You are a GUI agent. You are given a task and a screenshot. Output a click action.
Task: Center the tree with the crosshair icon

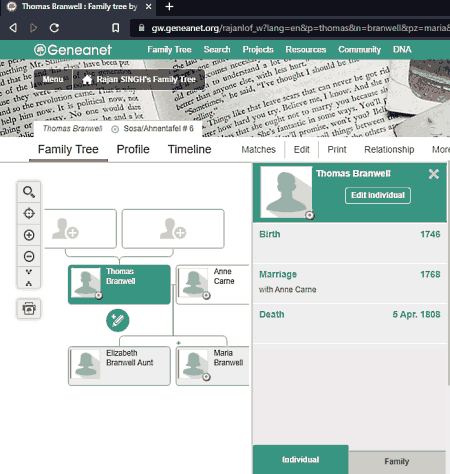(29, 213)
